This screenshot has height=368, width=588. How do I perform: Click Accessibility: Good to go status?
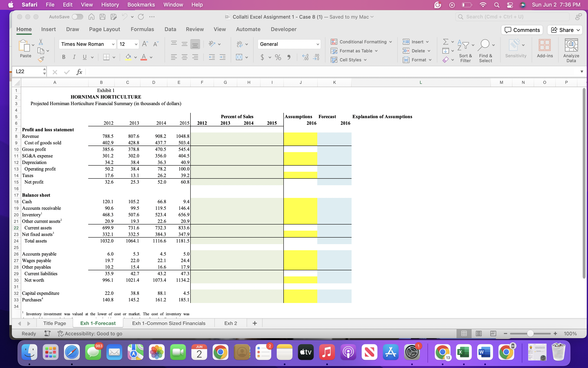point(90,333)
